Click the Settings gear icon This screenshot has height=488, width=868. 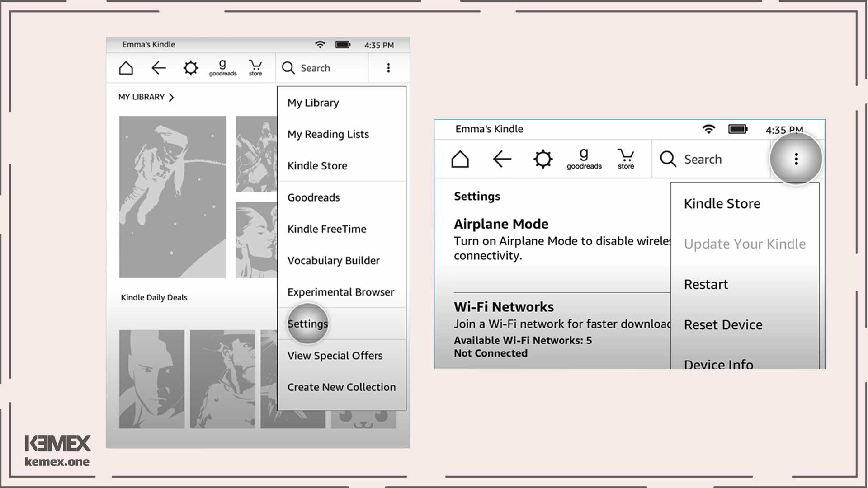[191, 67]
